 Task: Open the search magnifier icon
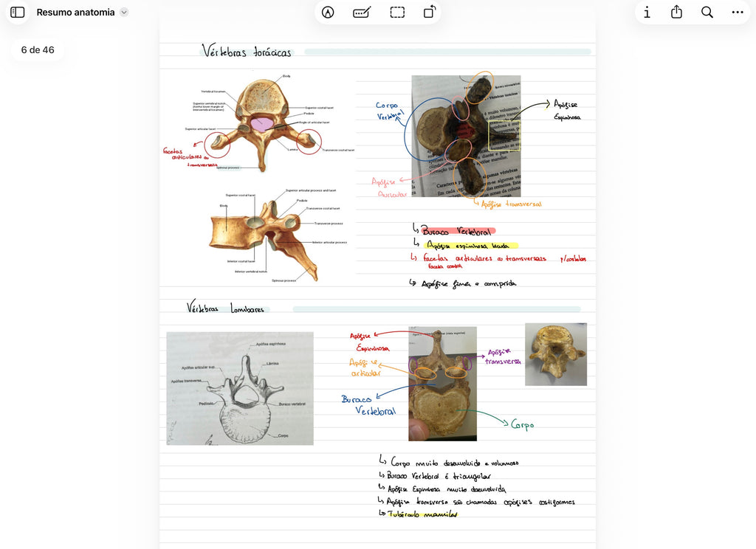pyautogui.click(x=707, y=12)
